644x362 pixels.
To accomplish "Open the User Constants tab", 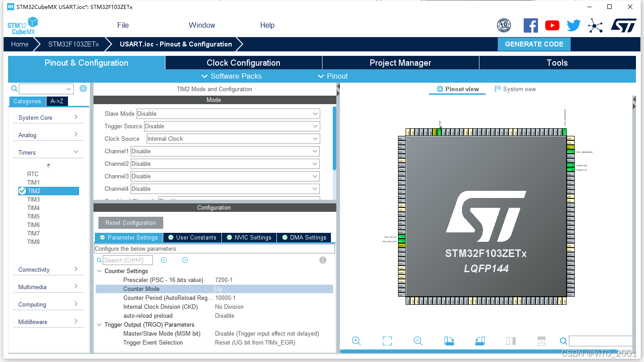I will tap(192, 237).
